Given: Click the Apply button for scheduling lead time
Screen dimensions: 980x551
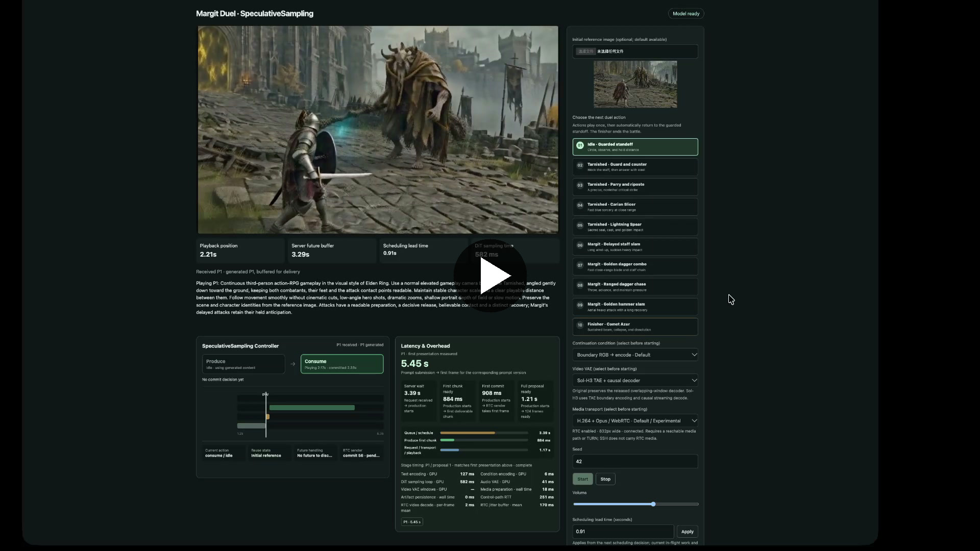Looking at the screenshot, I should pyautogui.click(x=687, y=532).
